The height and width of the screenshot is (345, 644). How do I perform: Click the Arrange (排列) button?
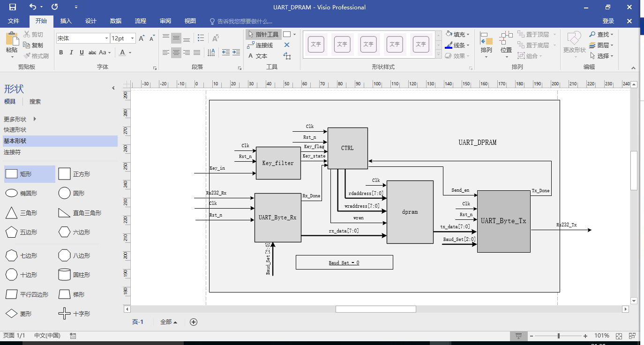coord(487,45)
